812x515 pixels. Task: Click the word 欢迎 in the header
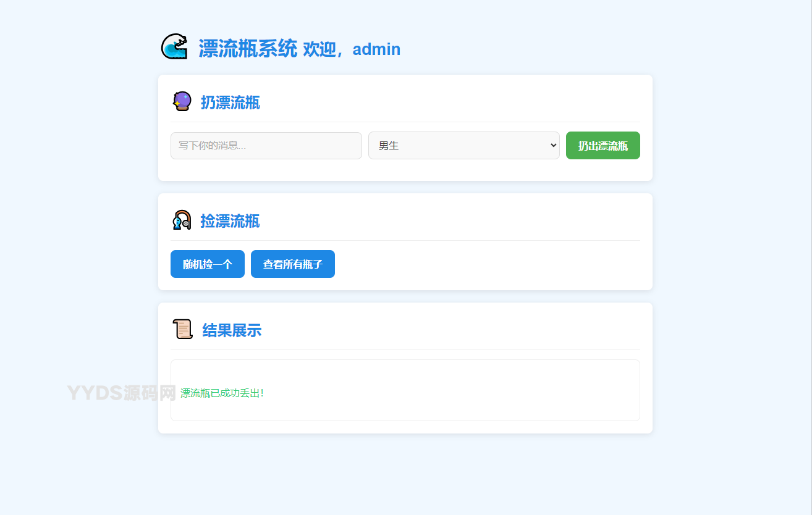coord(319,49)
